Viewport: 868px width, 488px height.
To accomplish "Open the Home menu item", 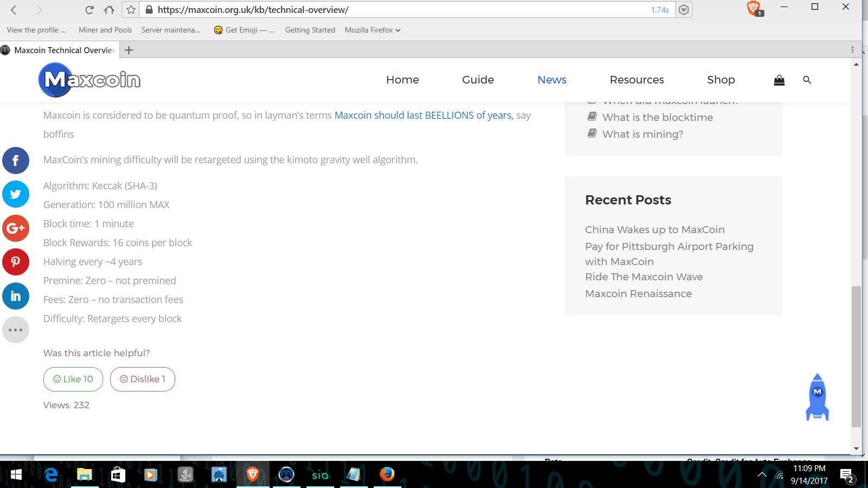I will point(403,80).
